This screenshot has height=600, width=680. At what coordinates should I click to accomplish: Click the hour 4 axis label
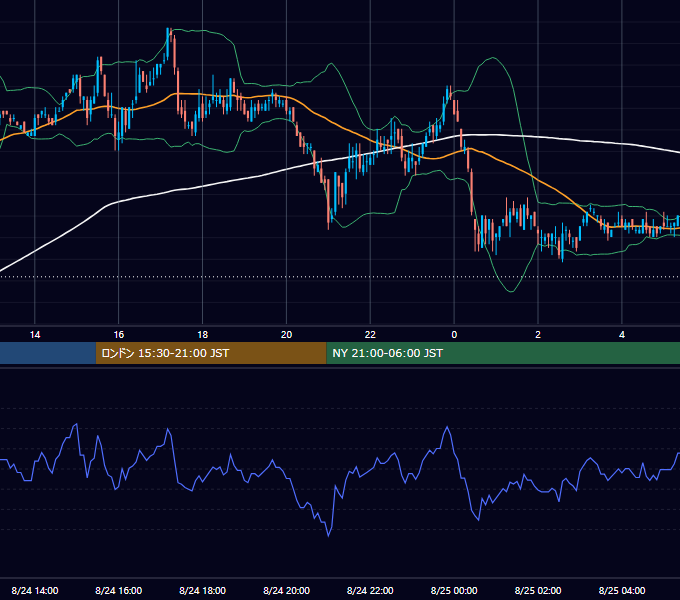622,335
